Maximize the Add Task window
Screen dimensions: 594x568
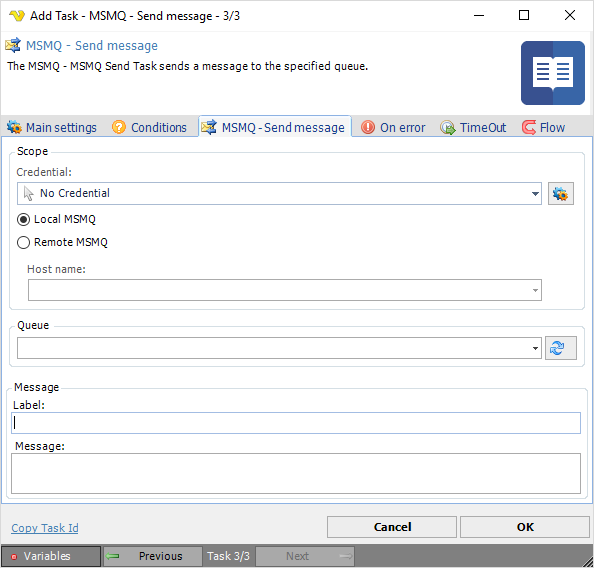[x=524, y=15]
